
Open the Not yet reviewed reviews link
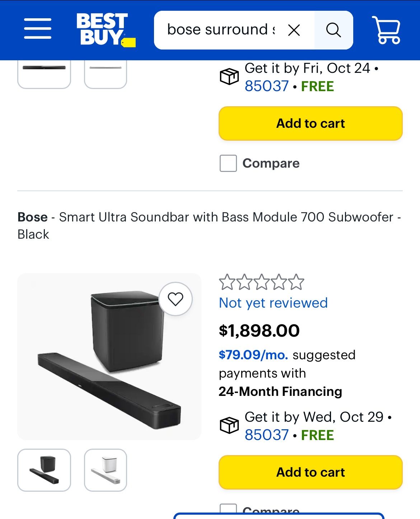[x=273, y=303]
